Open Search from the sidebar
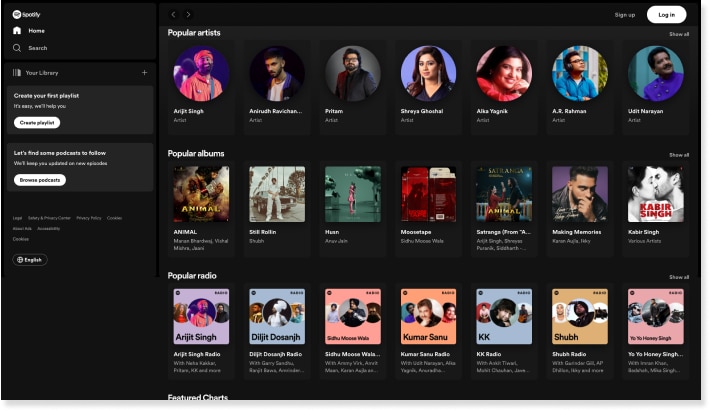 30,48
